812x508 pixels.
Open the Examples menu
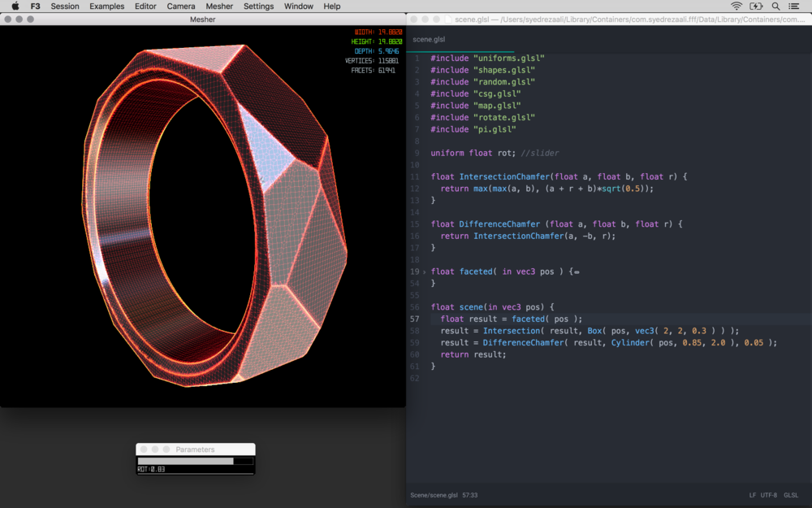click(107, 7)
